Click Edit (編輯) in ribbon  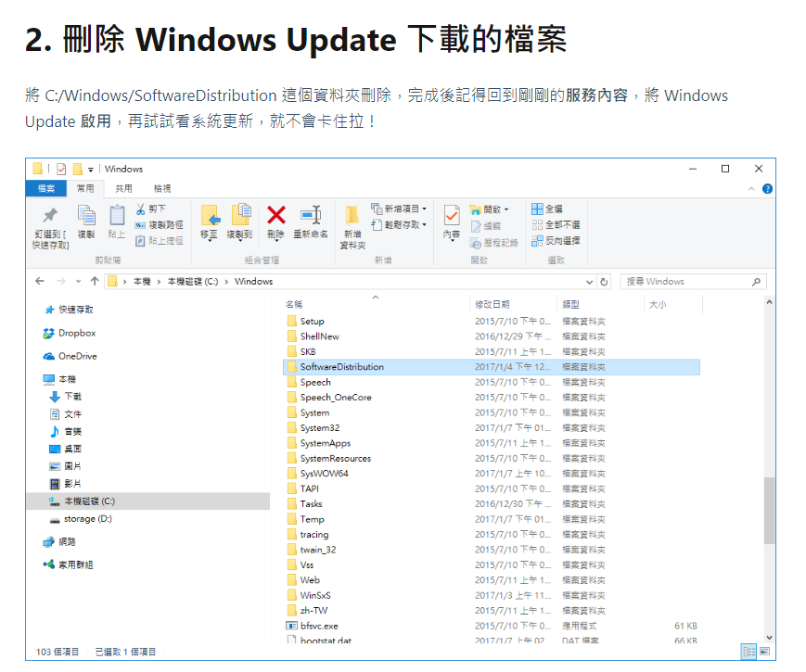point(485,225)
